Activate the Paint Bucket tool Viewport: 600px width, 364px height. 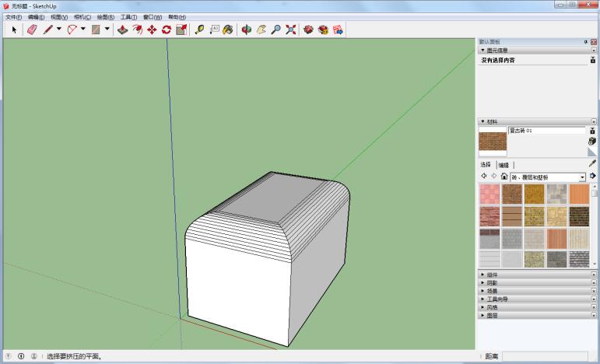point(228,30)
